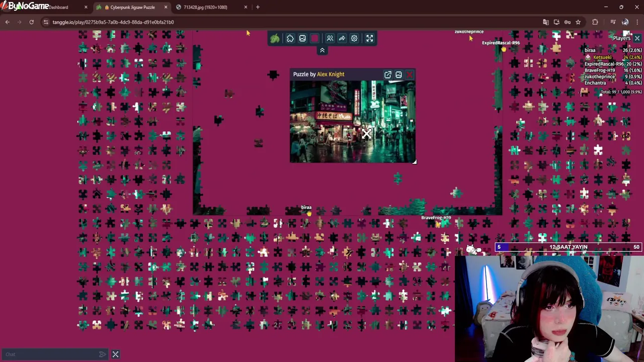Toggle the players list icon
This screenshot has height=362, width=644.
[x=330, y=38]
